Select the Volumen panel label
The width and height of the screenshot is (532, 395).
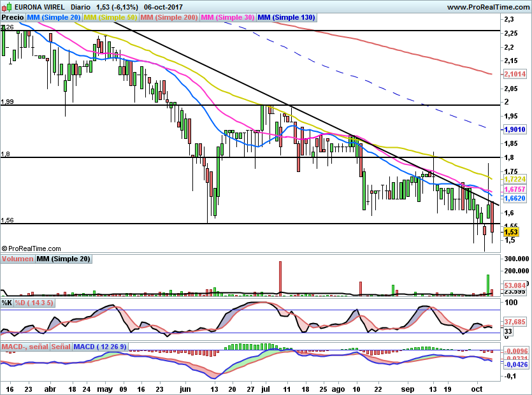pos(18,259)
